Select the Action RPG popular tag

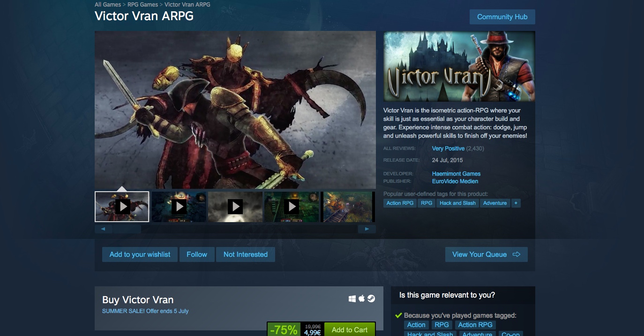click(400, 203)
